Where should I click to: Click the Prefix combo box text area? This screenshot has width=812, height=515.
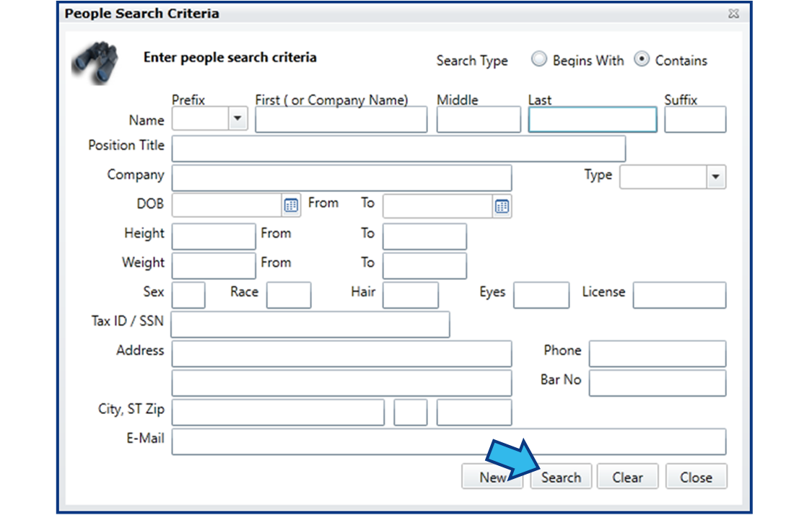(201, 118)
